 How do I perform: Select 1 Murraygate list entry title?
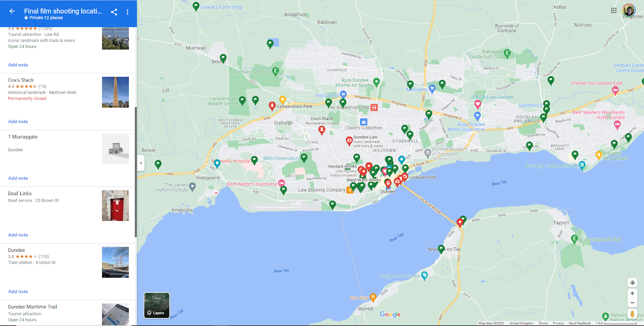point(23,137)
